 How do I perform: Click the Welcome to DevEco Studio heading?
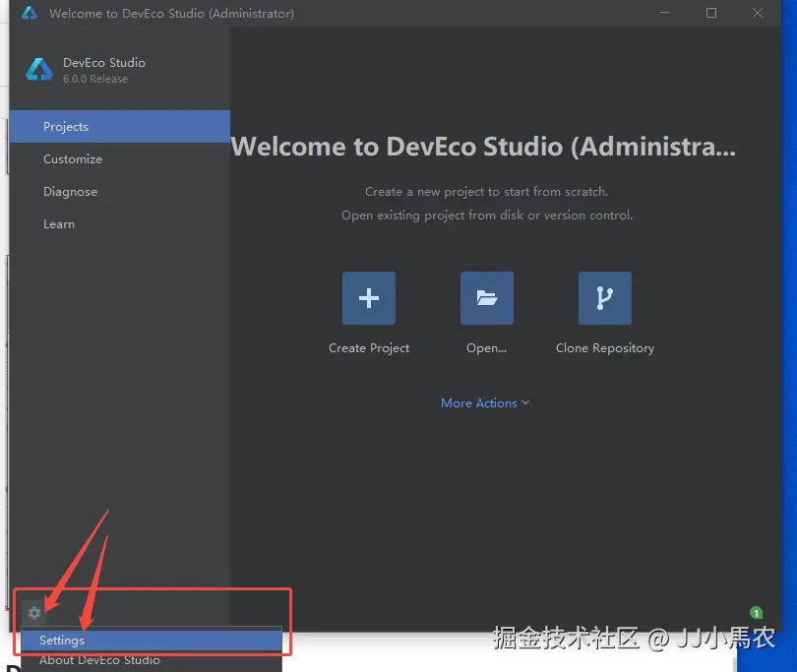point(483,147)
